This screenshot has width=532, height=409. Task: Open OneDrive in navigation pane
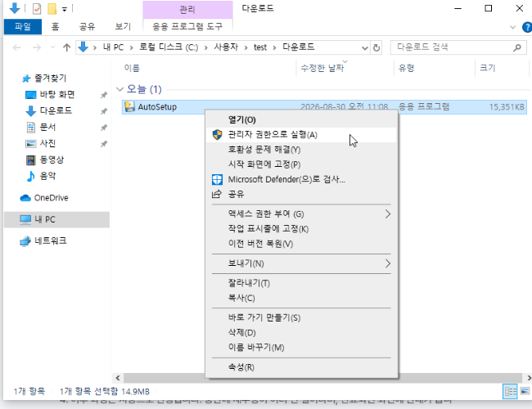(x=51, y=198)
